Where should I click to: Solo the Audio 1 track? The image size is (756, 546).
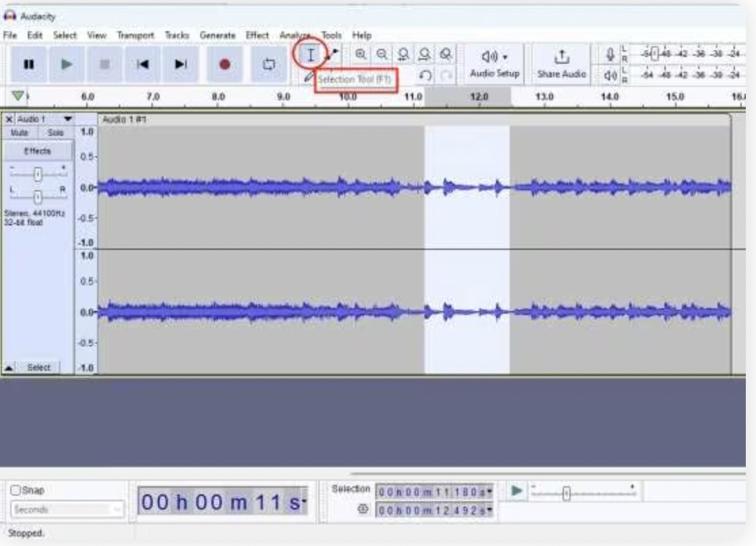pos(56,132)
